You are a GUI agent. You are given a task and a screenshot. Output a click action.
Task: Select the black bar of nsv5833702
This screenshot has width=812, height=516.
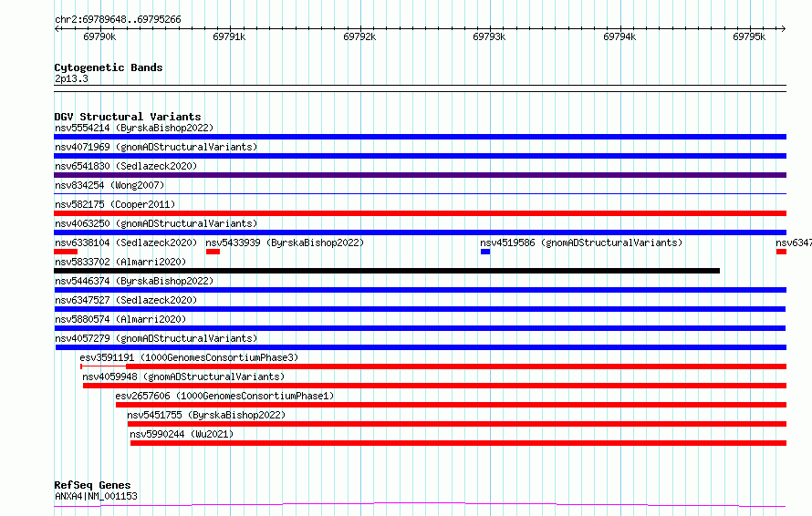pos(387,271)
